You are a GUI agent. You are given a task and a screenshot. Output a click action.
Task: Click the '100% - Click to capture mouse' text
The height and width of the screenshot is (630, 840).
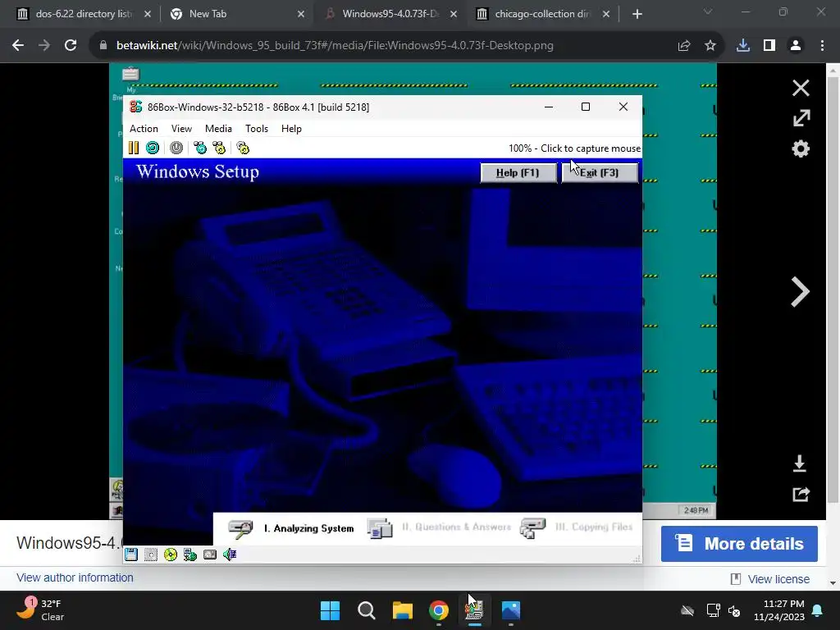[574, 148]
